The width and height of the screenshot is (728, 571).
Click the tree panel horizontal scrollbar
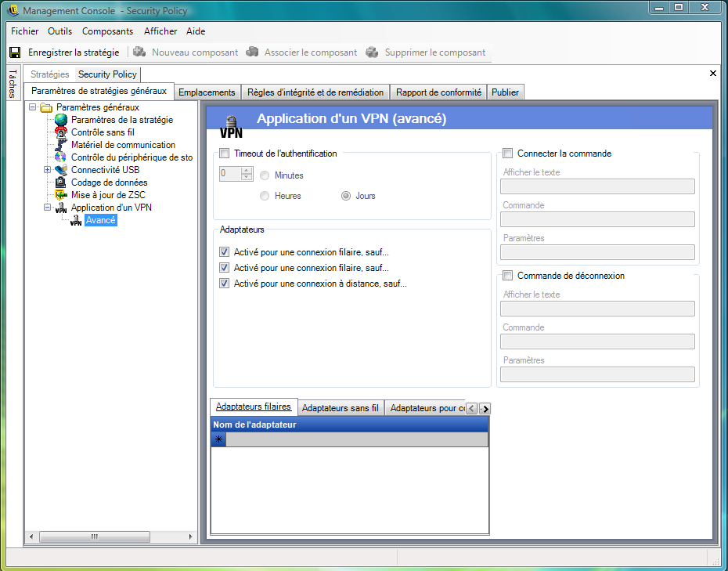click(94, 537)
